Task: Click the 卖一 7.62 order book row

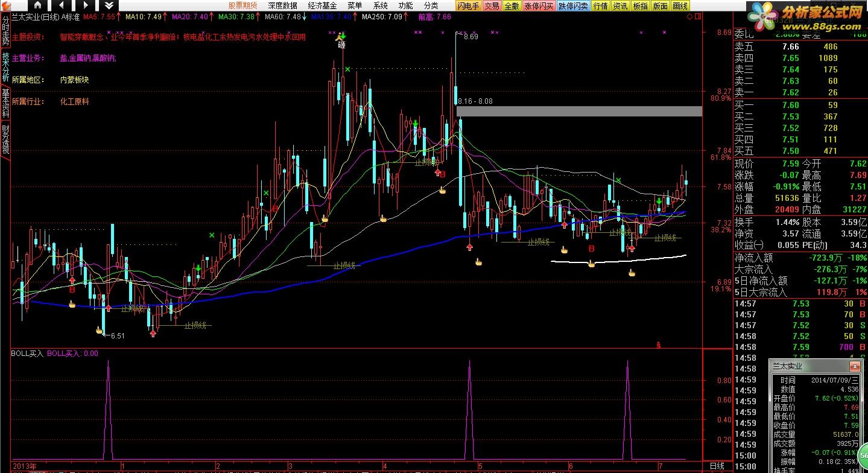Action: click(x=799, y=92)
